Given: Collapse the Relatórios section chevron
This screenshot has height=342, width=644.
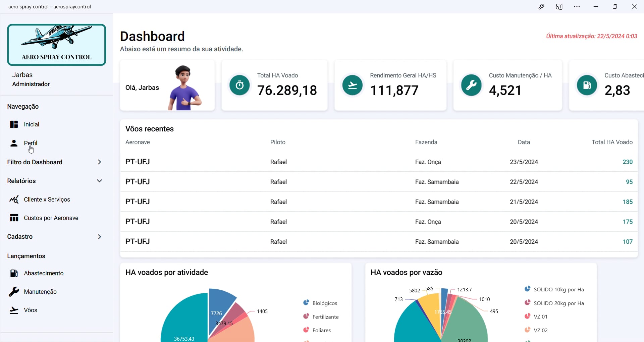Looking at the screenshot, I should 99,181.
